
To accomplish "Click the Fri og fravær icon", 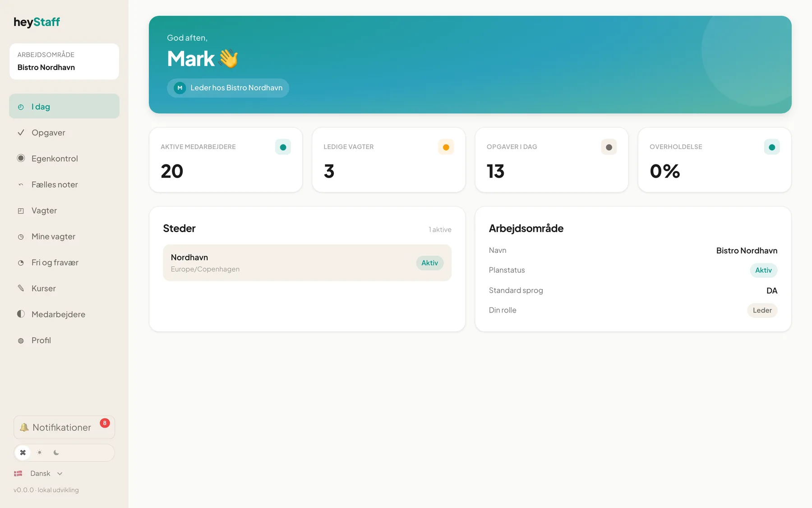I will [21, 263].
